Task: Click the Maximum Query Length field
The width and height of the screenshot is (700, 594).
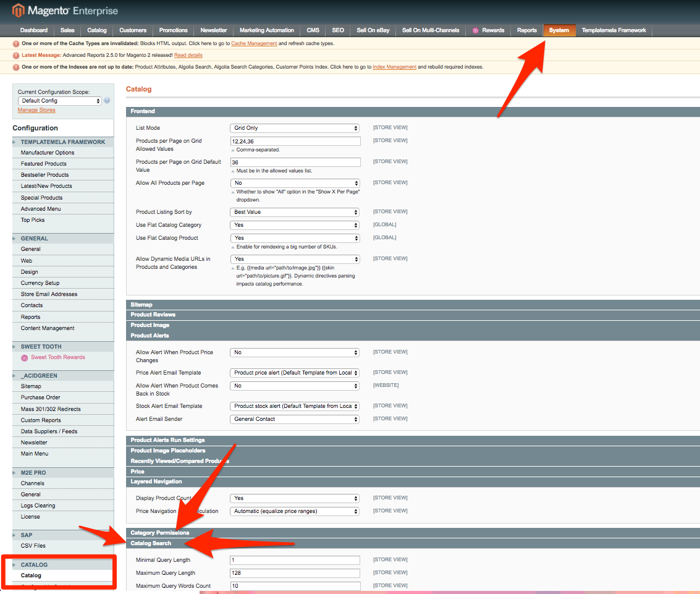Action: 295,573
